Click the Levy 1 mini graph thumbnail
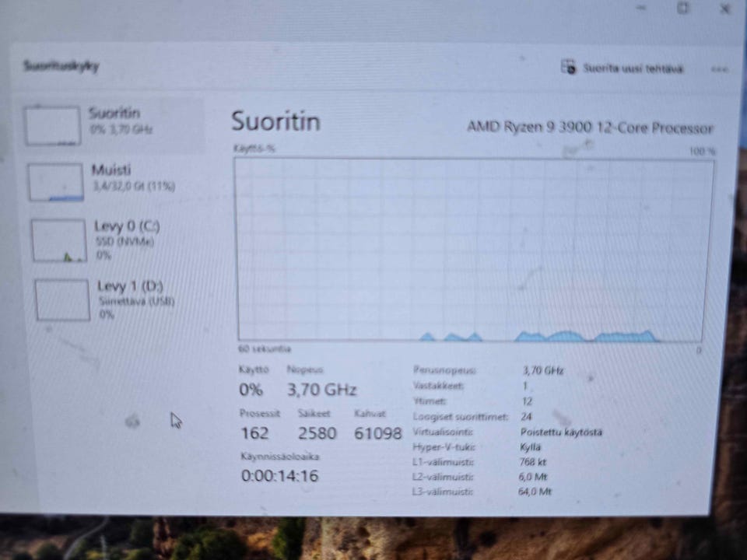747x560 pixels. click(62, 300)
